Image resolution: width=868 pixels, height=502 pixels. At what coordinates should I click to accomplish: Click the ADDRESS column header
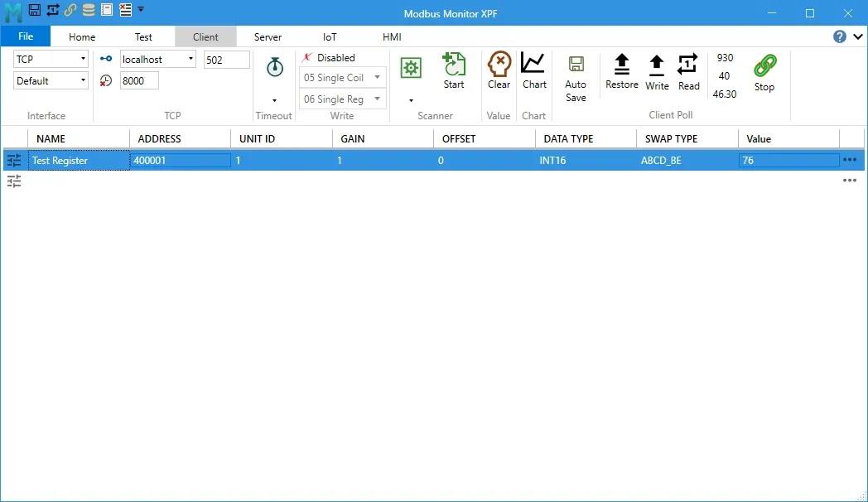pyautogui.click(x=180, y=138)
